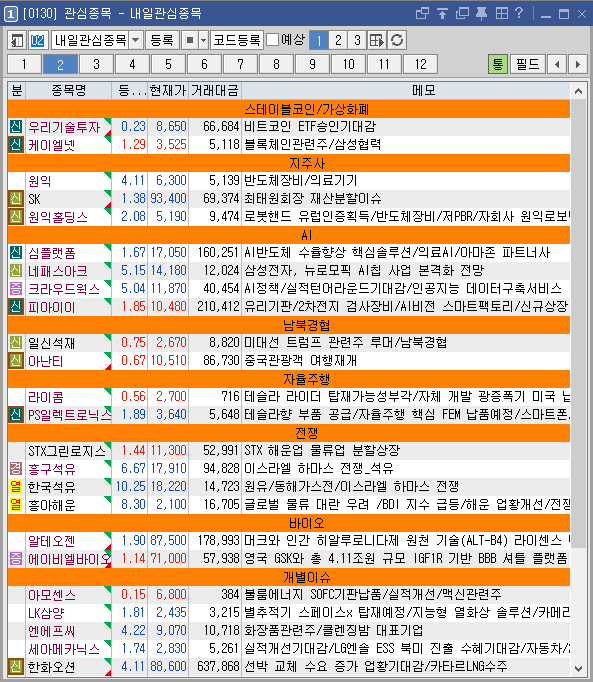593x682 pixels.
Task: Click the price 93,400 for SK
Action: [168, 198]
